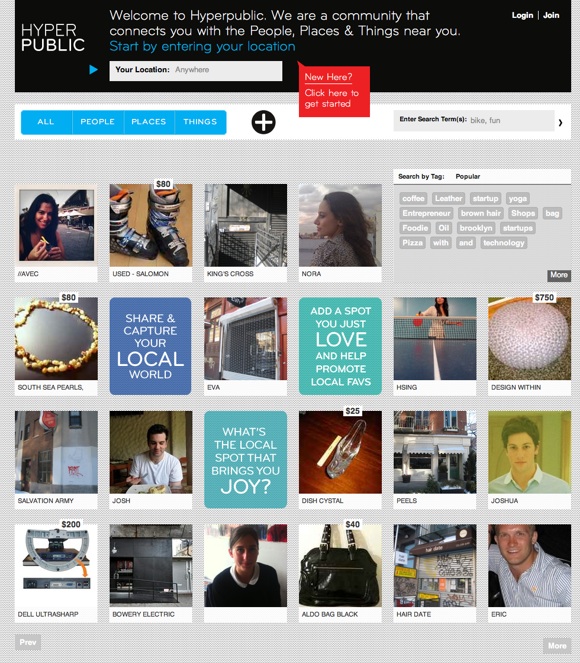Image resolution: width=580 pixels, height=663 pixels.
Task: Click the Your Location input field
Action: [x=196, y=70]
